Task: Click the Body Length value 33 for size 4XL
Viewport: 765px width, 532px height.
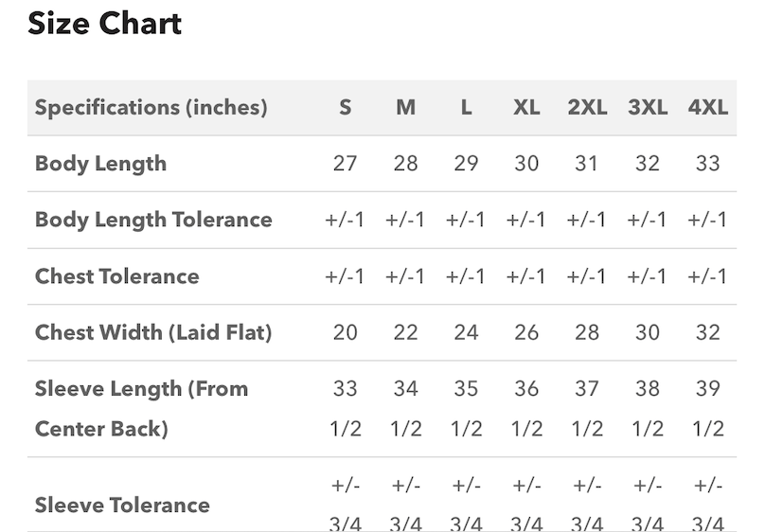Action: (708, 163)
